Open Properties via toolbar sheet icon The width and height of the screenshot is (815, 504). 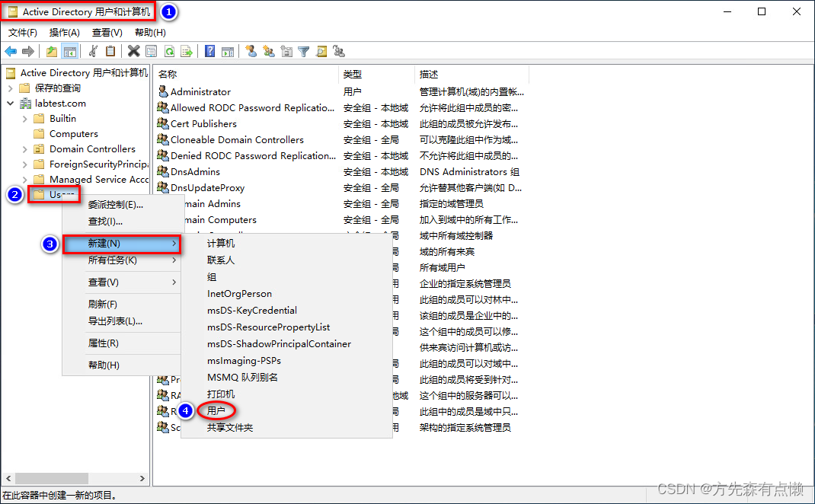click(152, 51)
